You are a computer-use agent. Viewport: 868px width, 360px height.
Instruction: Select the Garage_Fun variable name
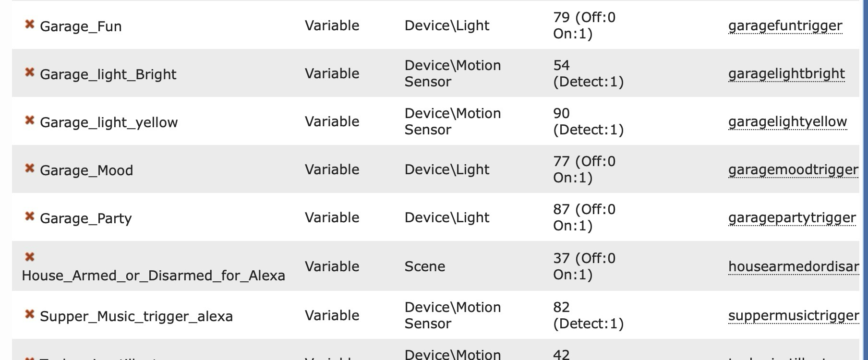pos(82,26)
